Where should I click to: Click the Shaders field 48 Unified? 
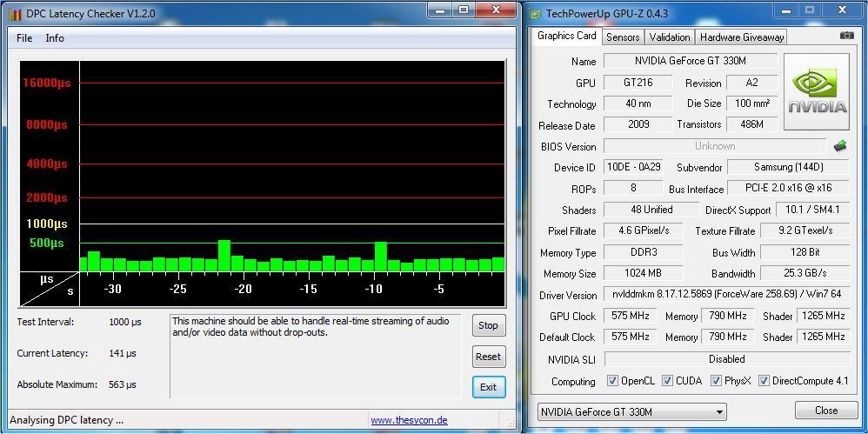point(651,210)
